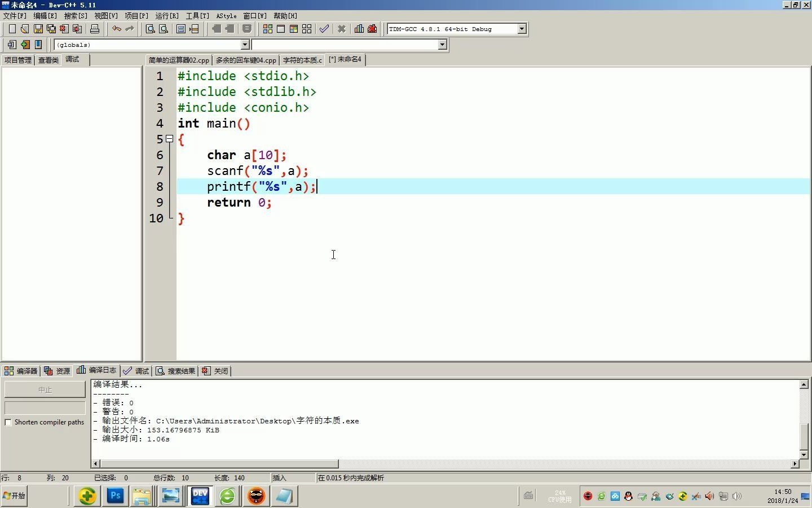Open the (globals) scope dropdown
Screen dimensions: 812x508
[245, 45]
